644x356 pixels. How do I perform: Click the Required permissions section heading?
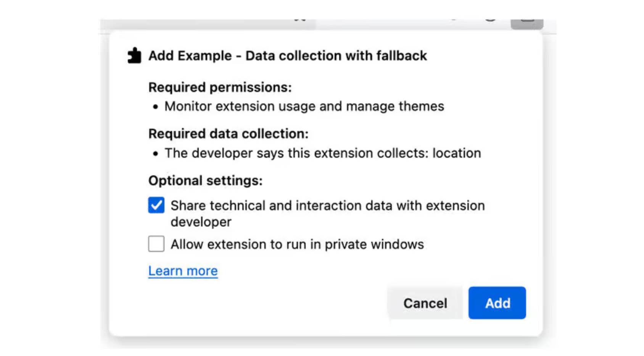click(220, 87)
